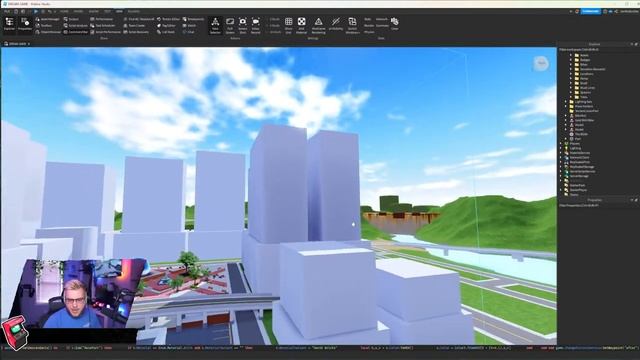Open the Toolbox window
This screenshot has width=640, height=360.
pyautogui.click(x=44, y=25)
